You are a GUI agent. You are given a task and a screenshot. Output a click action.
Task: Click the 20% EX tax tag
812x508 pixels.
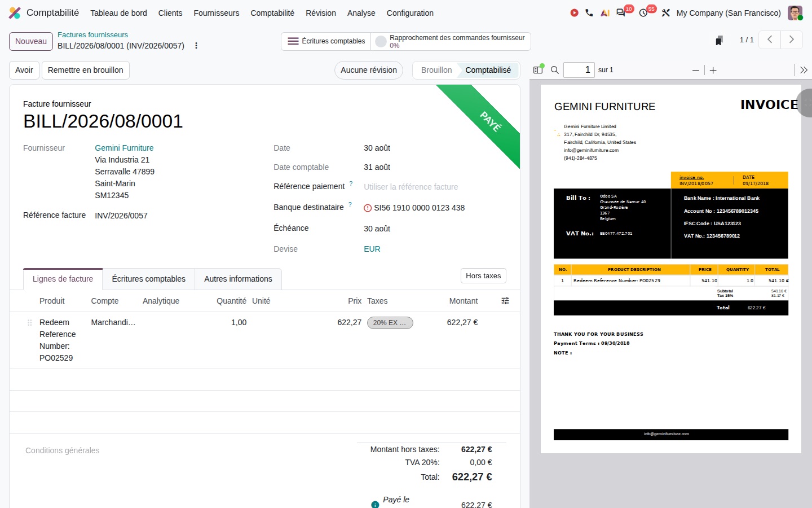tap(390, 323)
